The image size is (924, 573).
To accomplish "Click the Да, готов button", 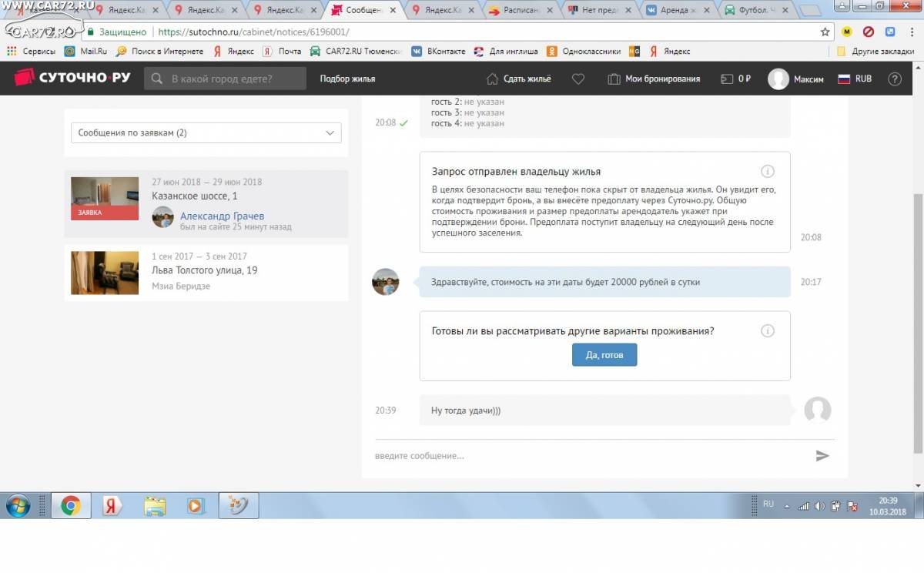I will coord(604,355).
